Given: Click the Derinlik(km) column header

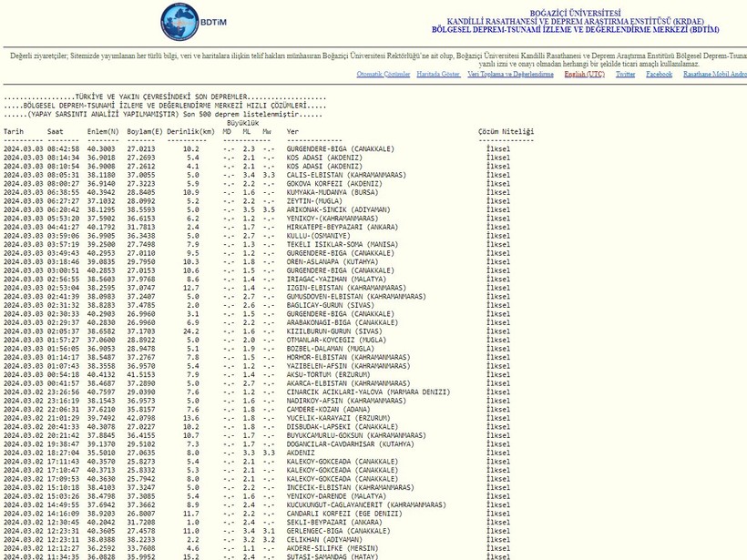Looking at the screenshot, I should point(191,132).
